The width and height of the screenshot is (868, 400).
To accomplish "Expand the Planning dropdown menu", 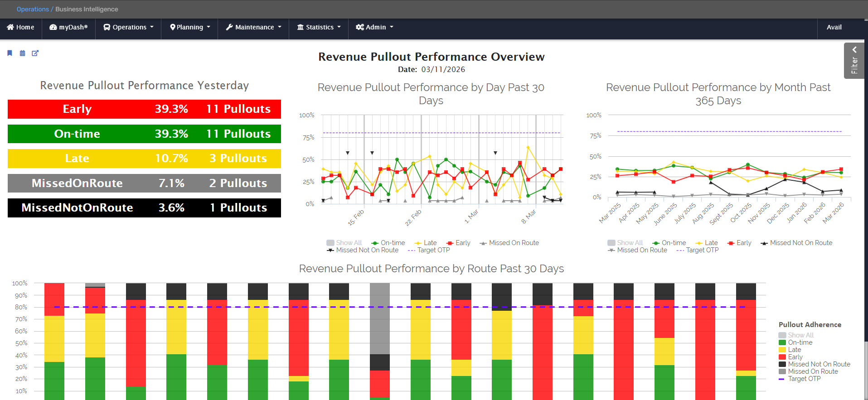I will pos(190,27).
